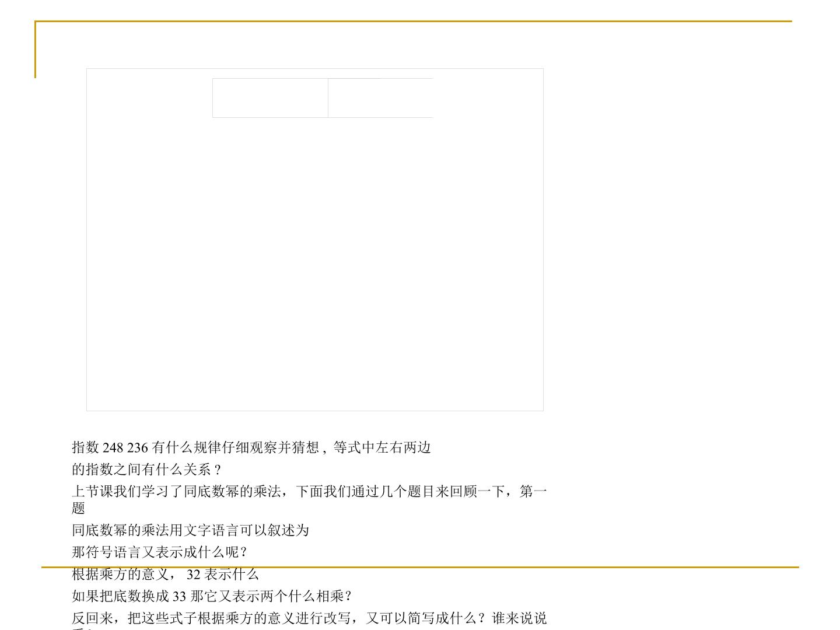
Task: Click the right empty table cell in slide
Action: tap(380, 98)
